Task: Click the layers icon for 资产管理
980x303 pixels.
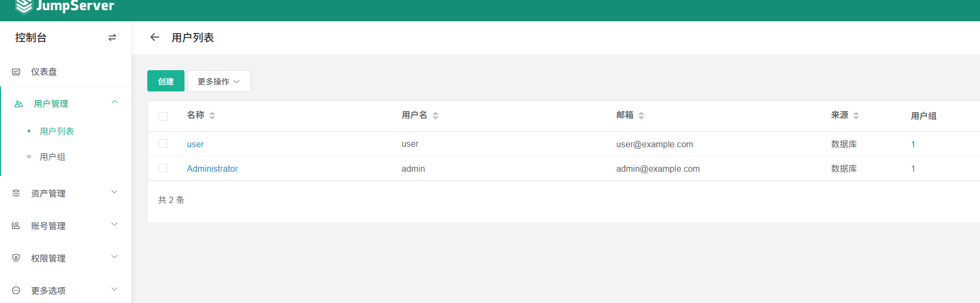Action: (16, 193)
